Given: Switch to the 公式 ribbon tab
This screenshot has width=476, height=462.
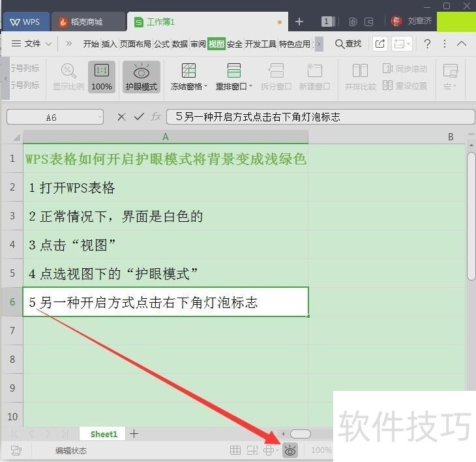Looking at the screenshot, I should pyautogui.click(x=162, y=44).
